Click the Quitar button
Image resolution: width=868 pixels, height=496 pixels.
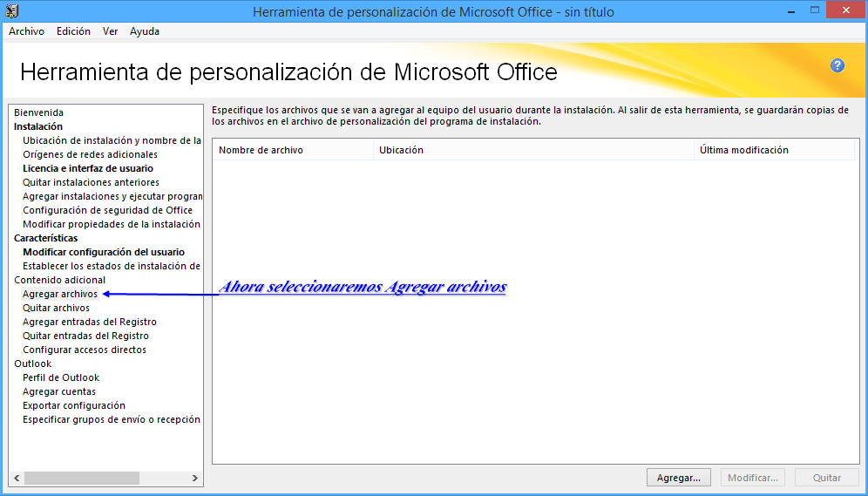click(827, 478)
